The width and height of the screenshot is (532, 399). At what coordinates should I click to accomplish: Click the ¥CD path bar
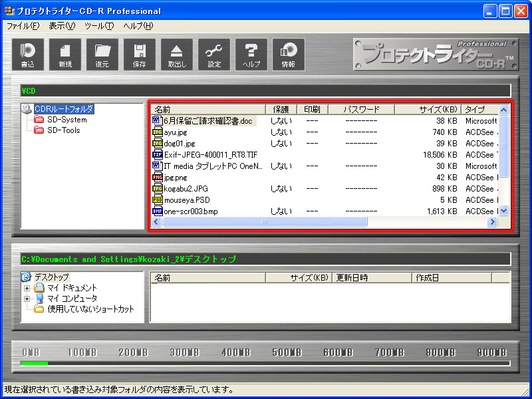tap(265, 90)
